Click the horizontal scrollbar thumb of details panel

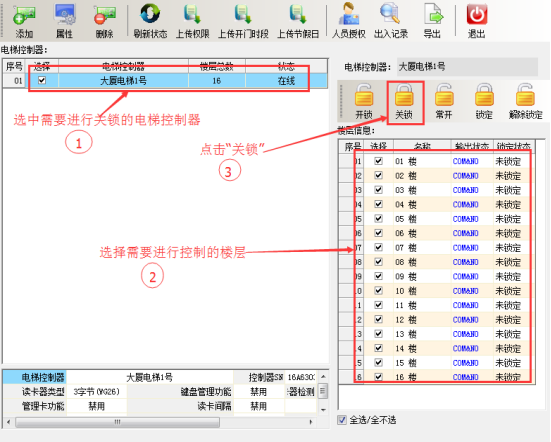click(x=117, y=422)
